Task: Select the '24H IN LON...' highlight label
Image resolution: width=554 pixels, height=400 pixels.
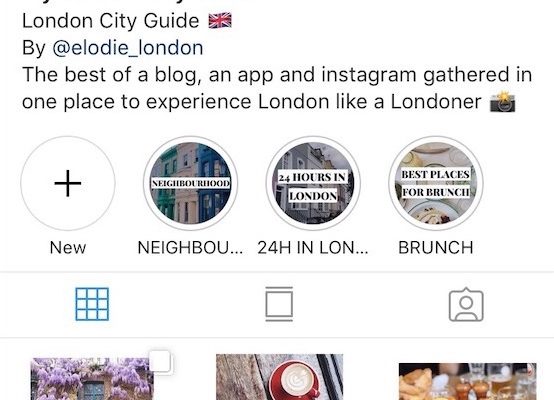Action: (313, 247)
